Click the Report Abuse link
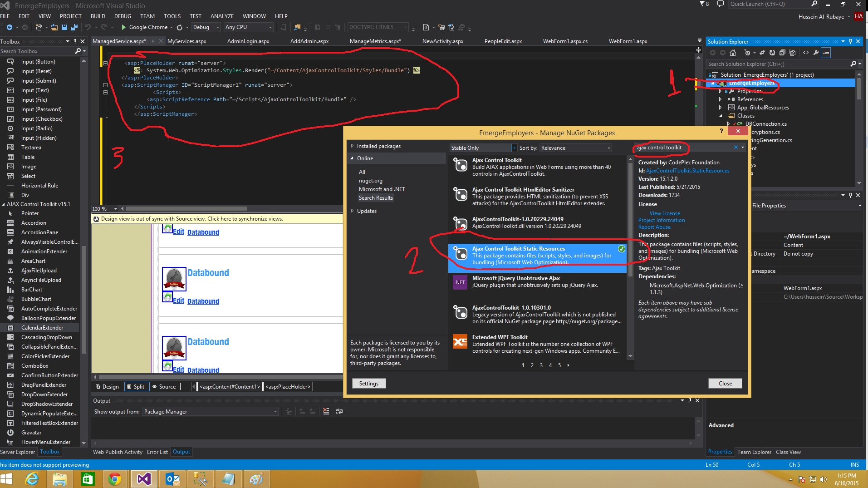Image resolution: width=868 pixels, height=488 pixels. [x=654, y=227]
